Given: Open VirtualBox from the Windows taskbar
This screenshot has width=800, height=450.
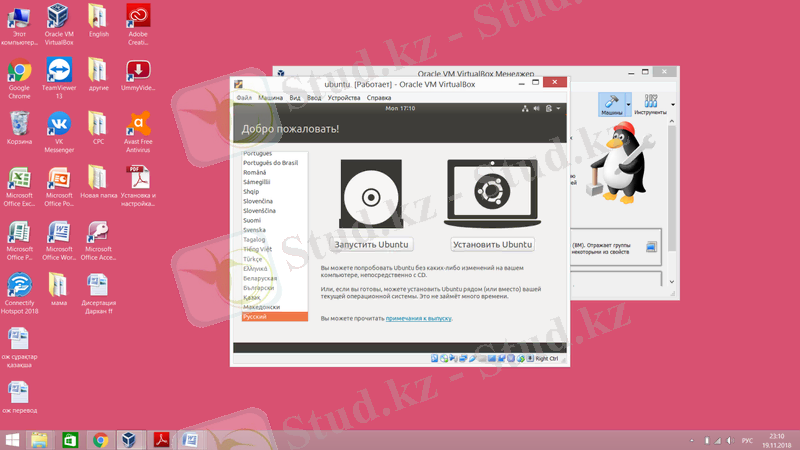Looking at the screenshot, I should (x=129, y=439).
